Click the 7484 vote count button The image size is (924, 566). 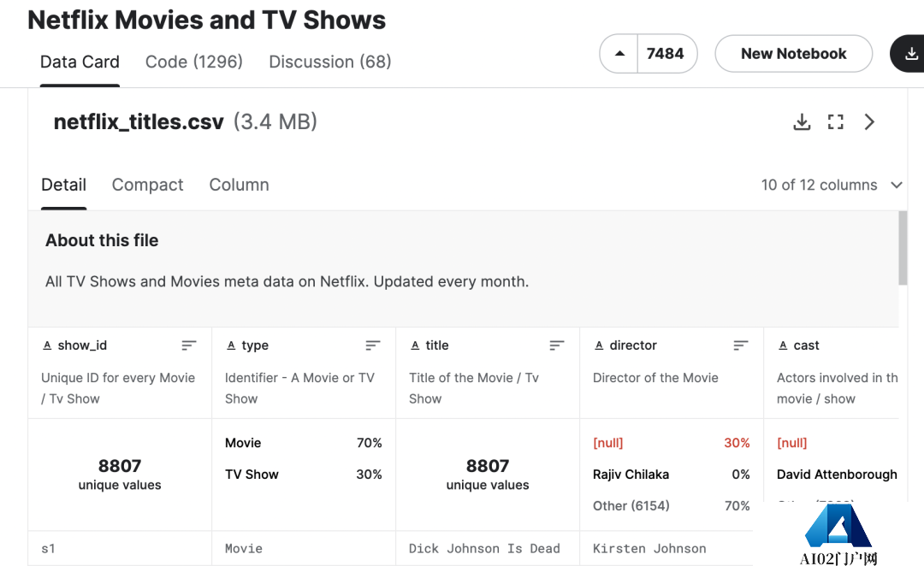tap(666, 54)
